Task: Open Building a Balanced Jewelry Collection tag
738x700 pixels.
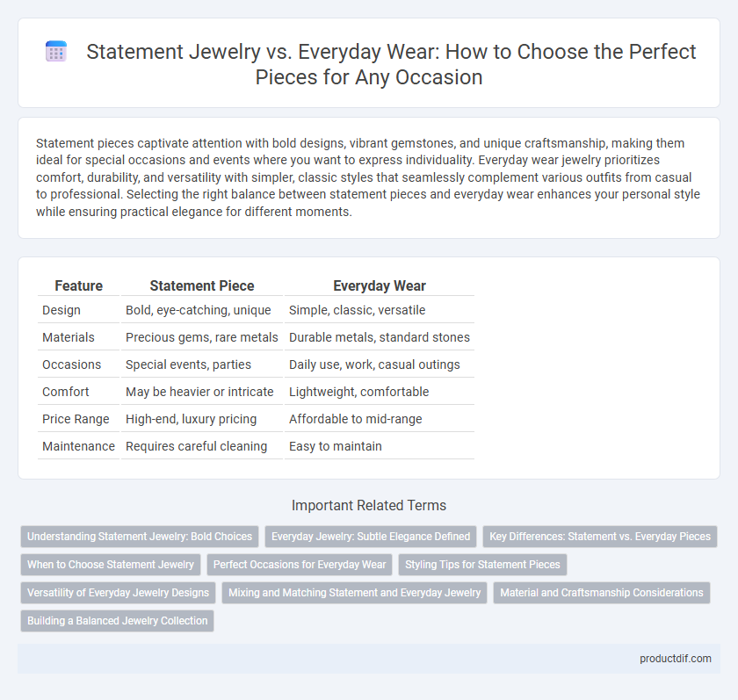Action: pyautogui.click(x=117, y=620)
